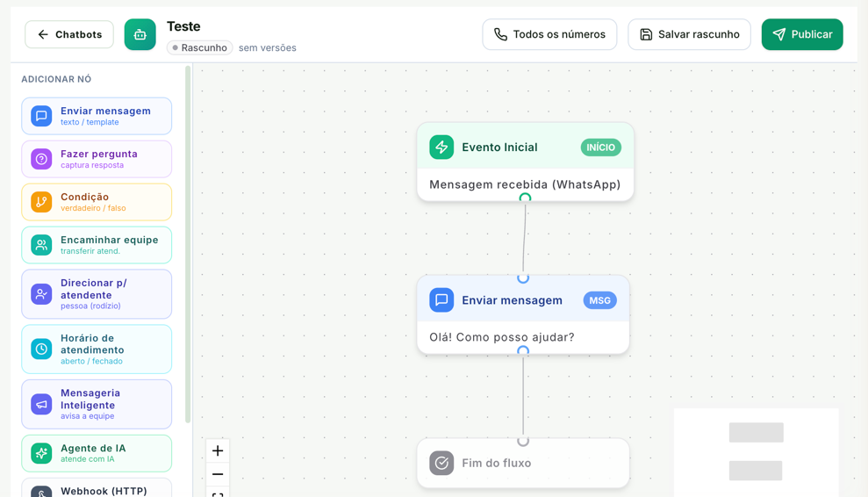Add an Agente de IA node
The width and height of the screenshot is (868, 497).
point(97,453)
